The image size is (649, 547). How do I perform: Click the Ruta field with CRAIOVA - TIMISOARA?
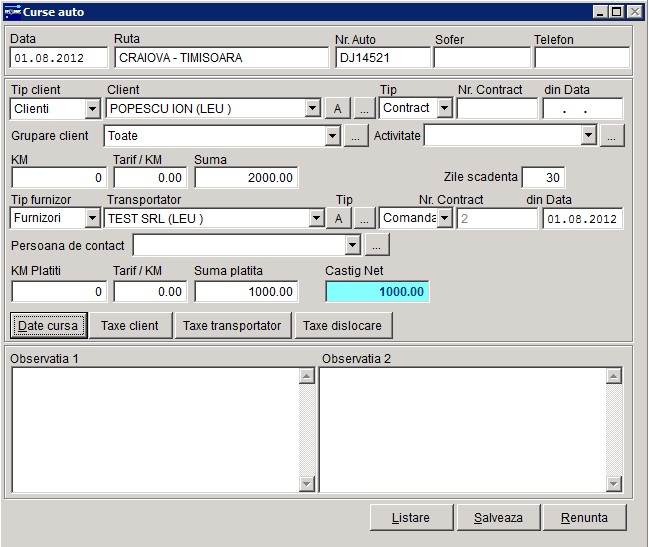click(221, 58)
